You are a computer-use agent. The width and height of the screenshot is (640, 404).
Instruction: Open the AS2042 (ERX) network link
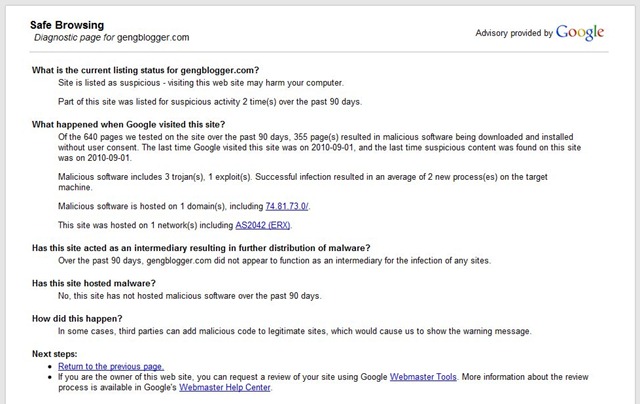(x=263, y=225)
